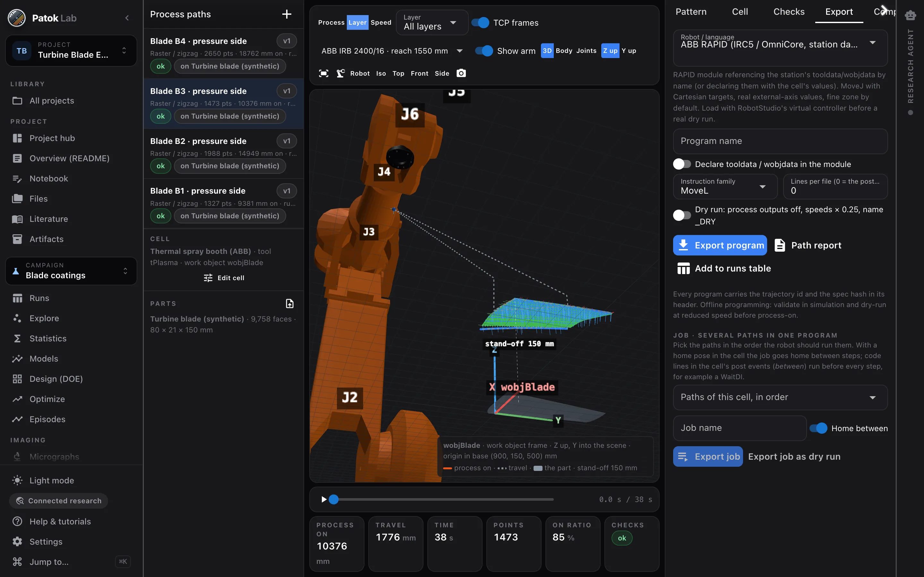
Task: Switch to the Checks tab
Action: coord(789,12)
